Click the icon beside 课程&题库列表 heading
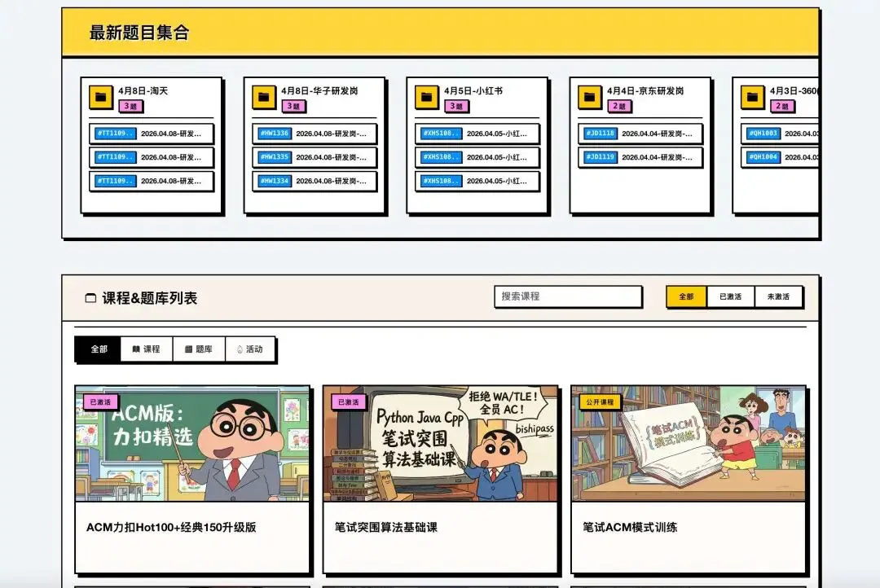This screenshot has height=588, width=880. (90, 298)
